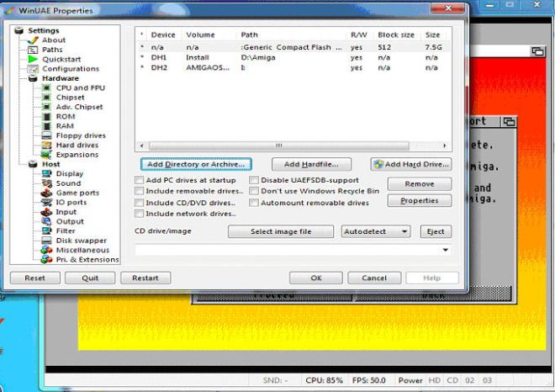
Task: Click Add Directory or Archive button
Action: (x=196, y=164)
